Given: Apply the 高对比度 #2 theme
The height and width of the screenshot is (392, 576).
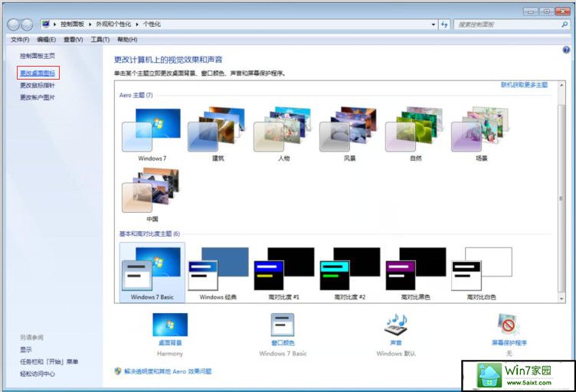Looking at the screenshot, I should 350,273.
